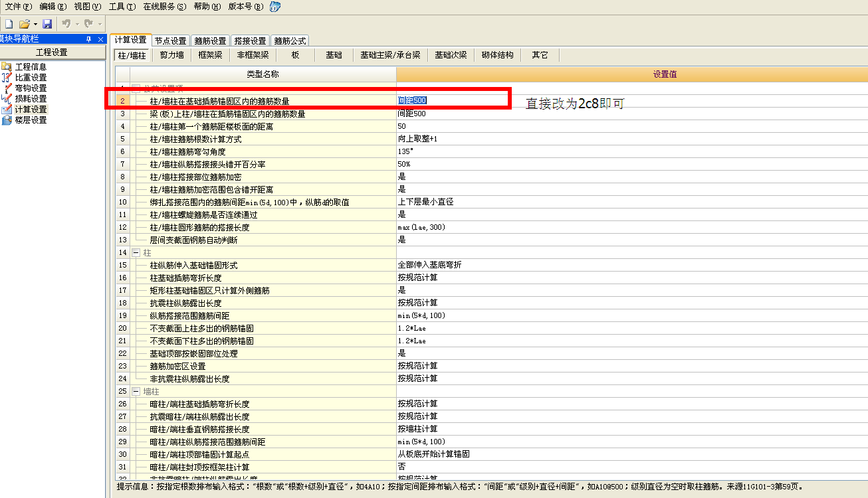Close the 模块导航栏 panel
The height and width of the screenshot is (498, 868).
pyautogui.click(x=100, y=39)
